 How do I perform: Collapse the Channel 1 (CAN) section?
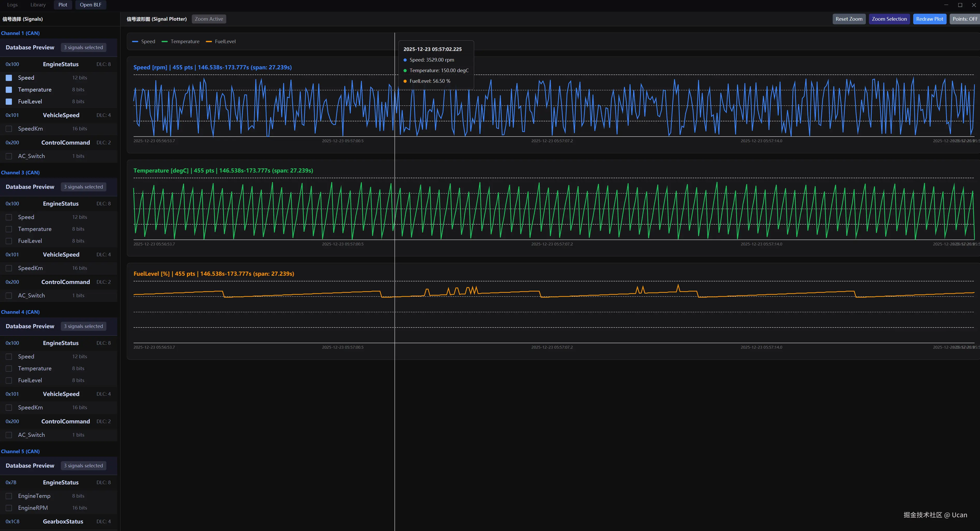[20, 33]
